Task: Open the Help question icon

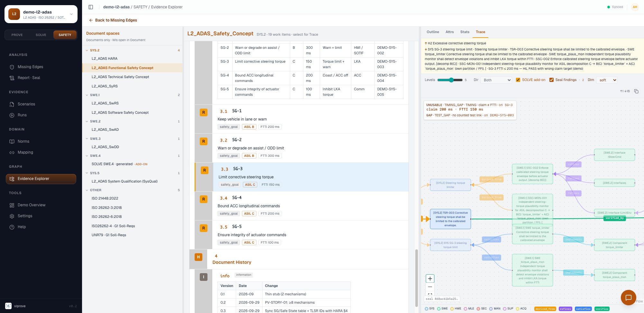Action: (x=12, y=227)
